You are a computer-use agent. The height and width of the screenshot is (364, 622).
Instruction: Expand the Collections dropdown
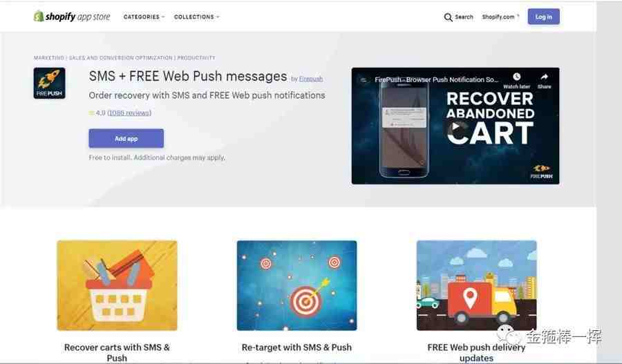pyautogui.click(x=196, y=17)
